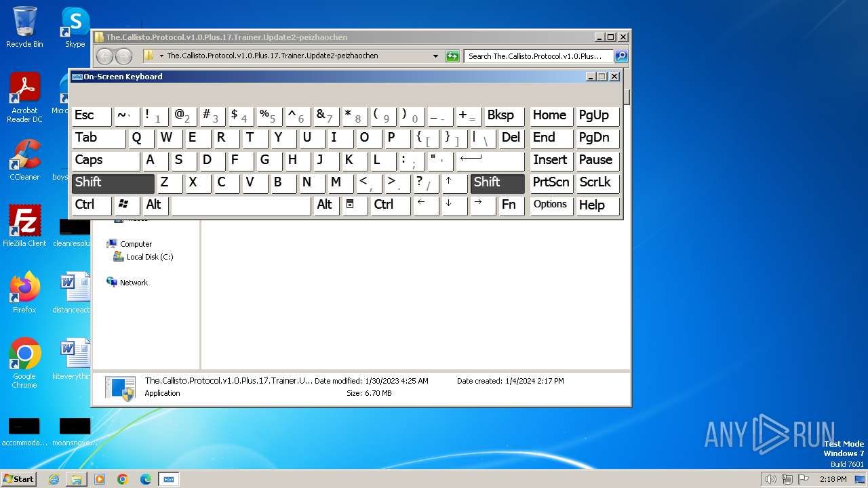
Task: Open address bar history dropdown in Explorer
Action: pos(435,56)
